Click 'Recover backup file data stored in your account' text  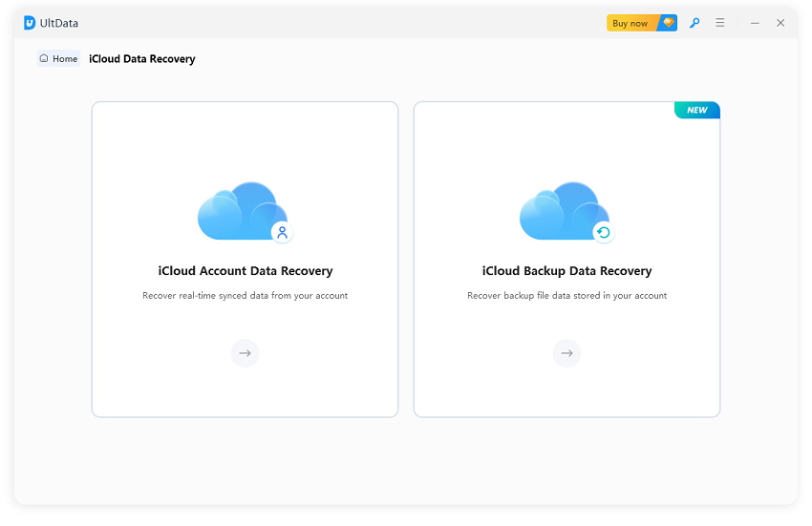point(567,296)
